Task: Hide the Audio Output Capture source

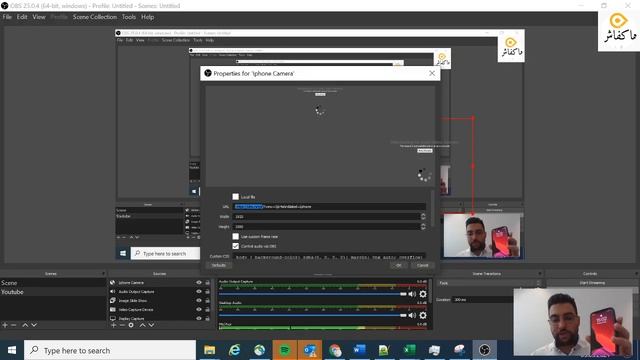Action: tap(199, 291)
